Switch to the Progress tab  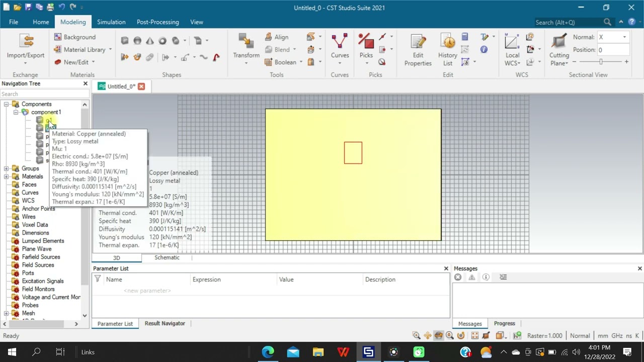tap(504, 323)
